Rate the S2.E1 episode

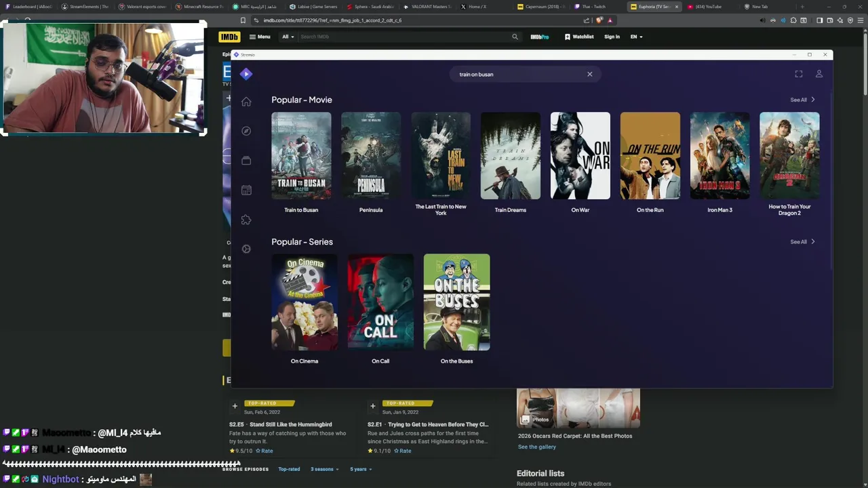[403, 451]
